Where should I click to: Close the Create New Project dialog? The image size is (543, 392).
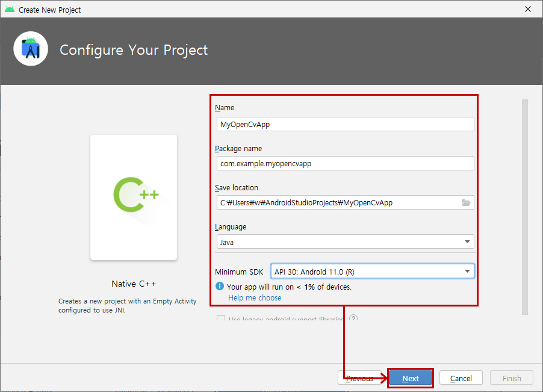(528, 10)
